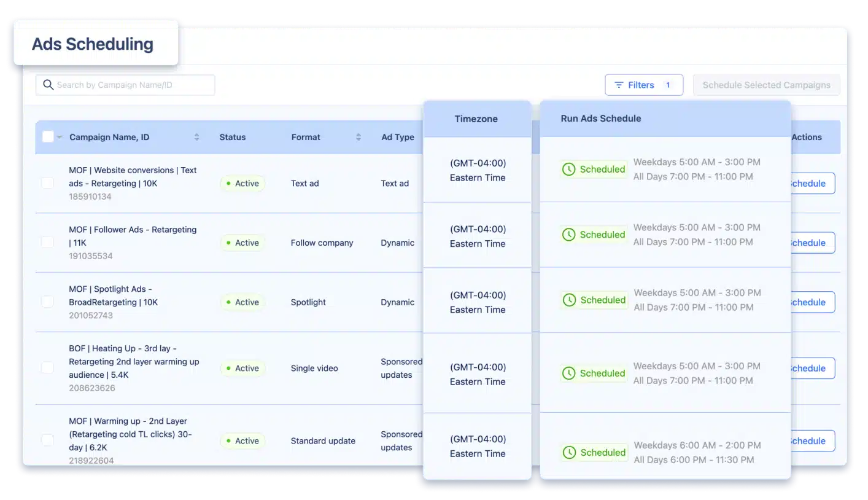Click clock icon for Spotlight Ads schedule
Image resolution: width=868 pixels, height=500 pixels.
coord(570,300)
